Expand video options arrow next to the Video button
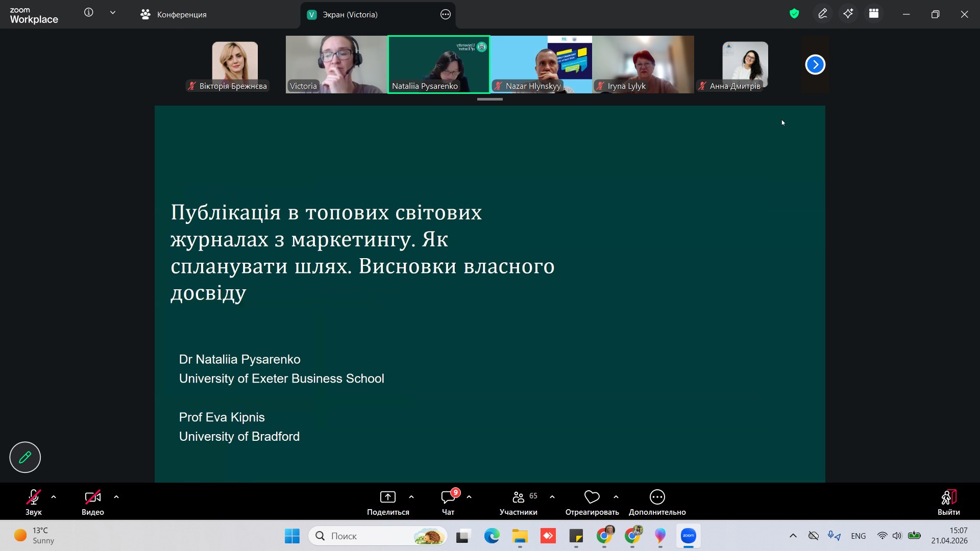Screen dimensions: 980x551 [116, 497]
